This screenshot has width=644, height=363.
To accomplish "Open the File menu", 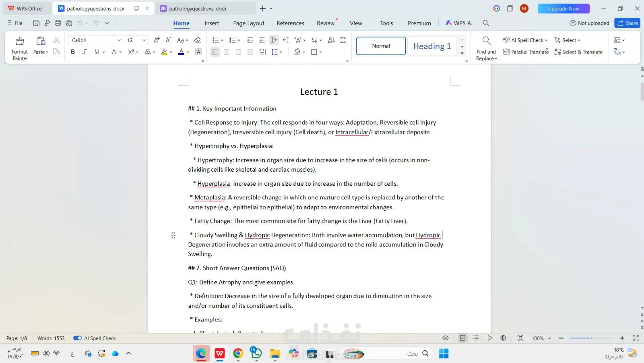I will click(15, 23).
